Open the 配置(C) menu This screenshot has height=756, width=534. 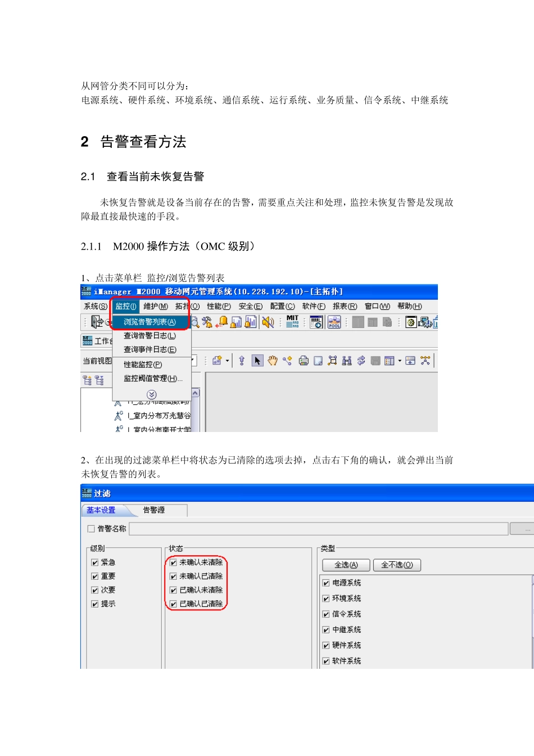point(282,307)
